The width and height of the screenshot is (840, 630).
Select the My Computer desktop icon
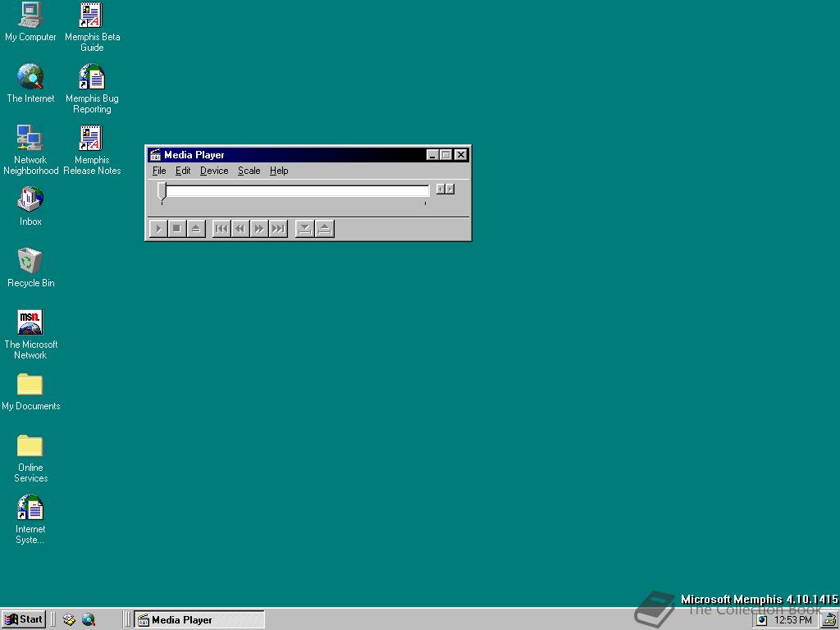click(x=30, y=22)
